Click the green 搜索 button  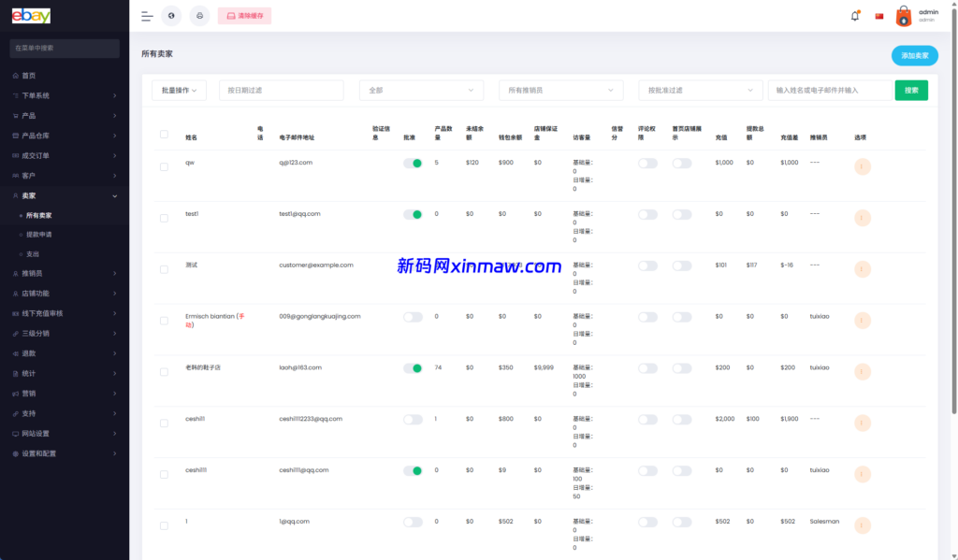(911, 90)
